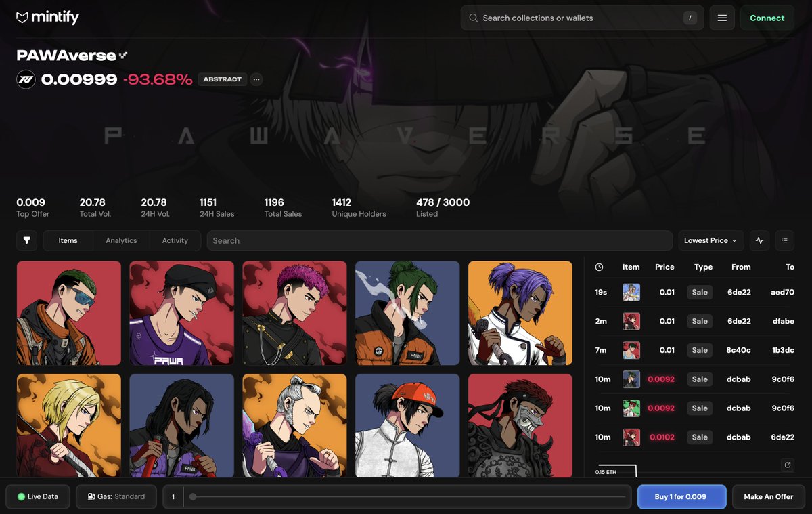Click the -93.68% price change
The width and height of the screenshot is (812, 514).
click(158, 79)
